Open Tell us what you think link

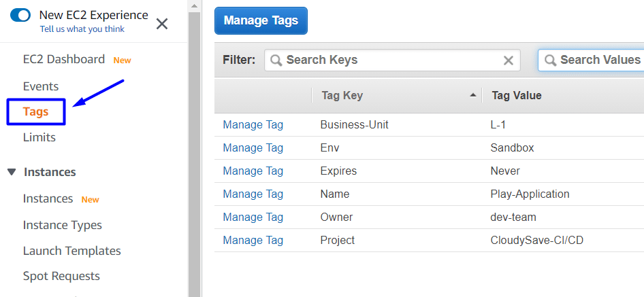pyautogui.click(x=82, y=29)
